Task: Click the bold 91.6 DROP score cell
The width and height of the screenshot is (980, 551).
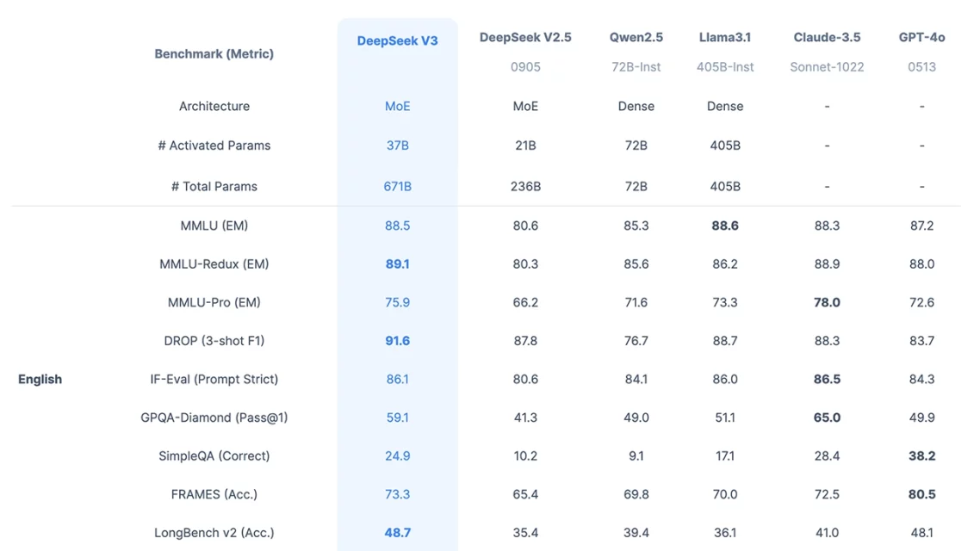Action: point(397,340)
